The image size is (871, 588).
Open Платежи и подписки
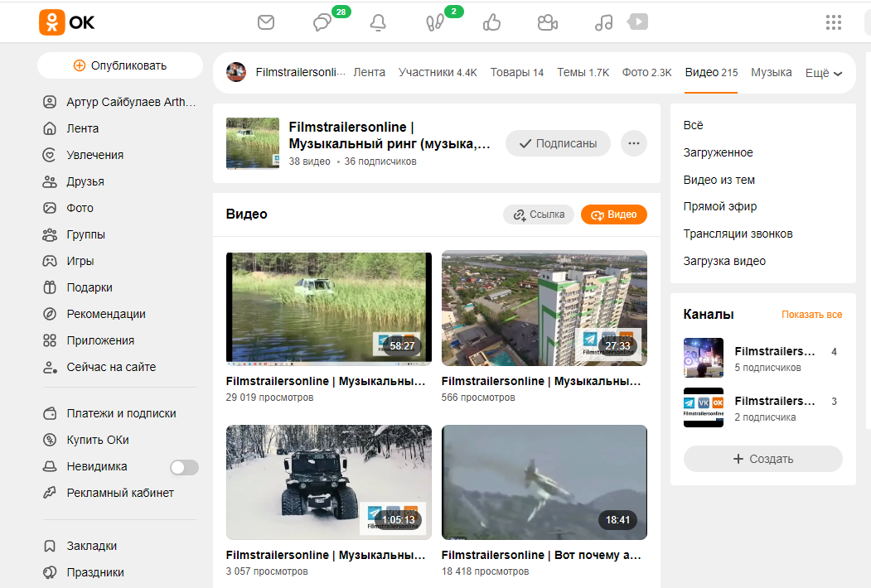click(x=119, y=413)
